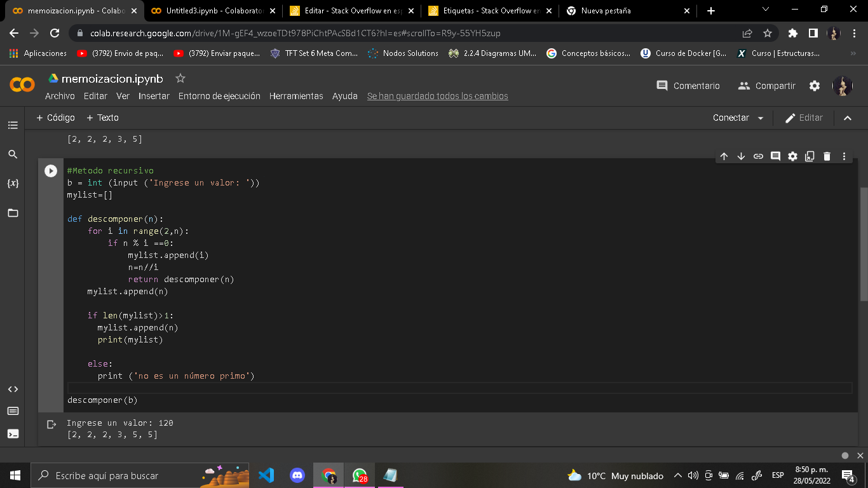868x488 pixels.
Task: Reload the current page
Action: (55, 33)
